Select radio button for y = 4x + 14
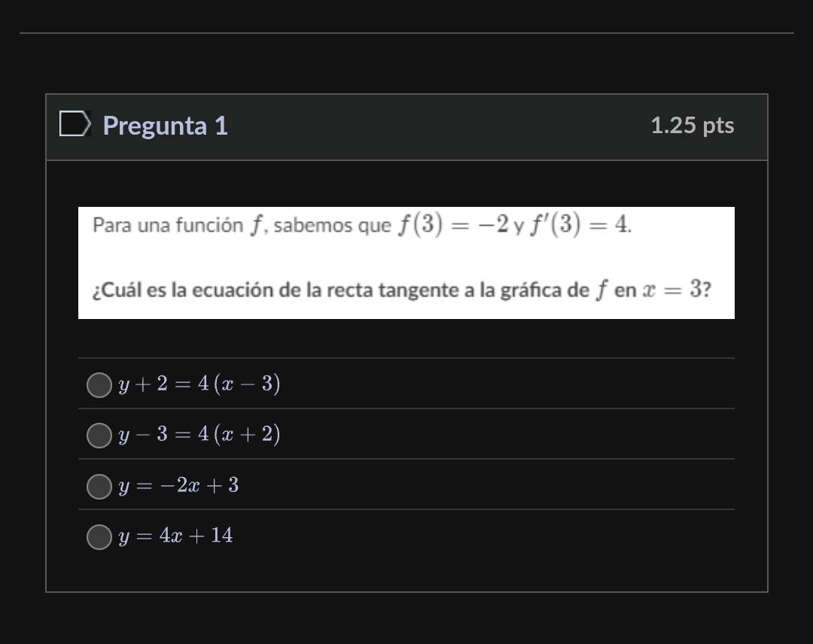Viewport: 813px width, 644px height. click(99, 536)
